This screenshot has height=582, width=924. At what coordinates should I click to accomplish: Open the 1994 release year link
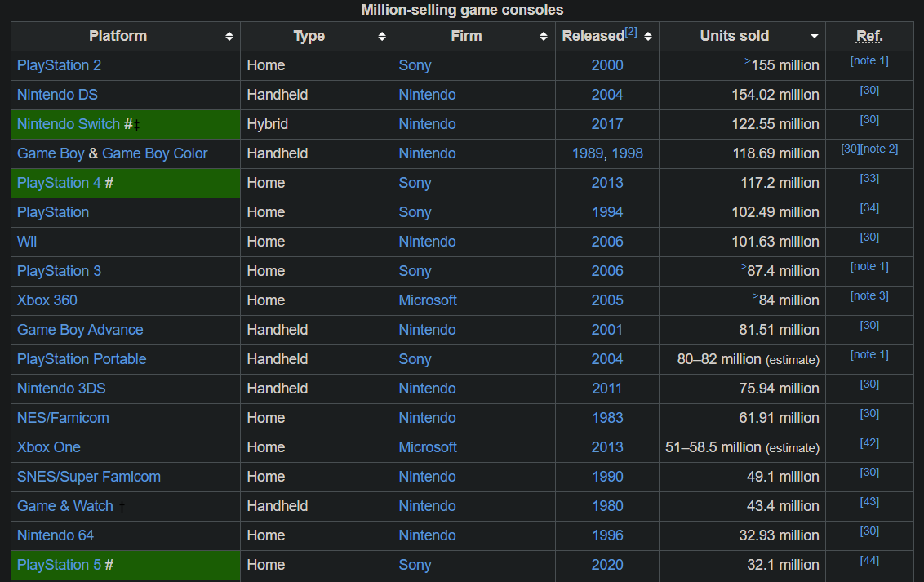click(607, 213)
